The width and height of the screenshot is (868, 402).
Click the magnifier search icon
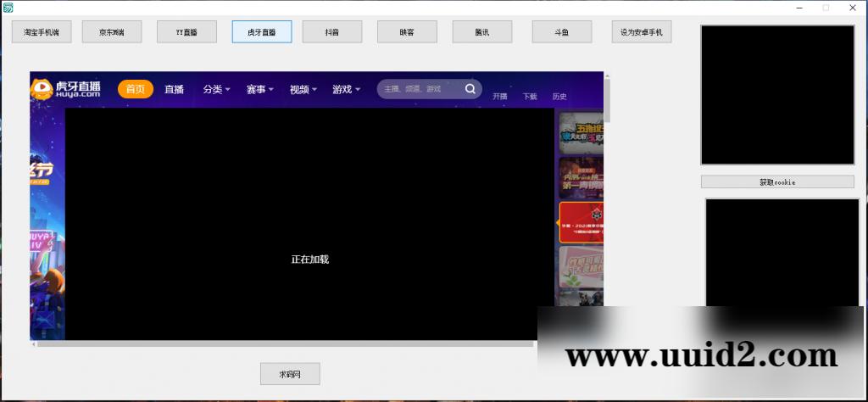point(470,88)
